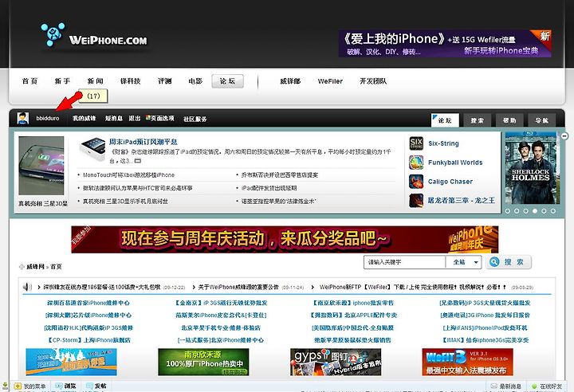
Task: Open the Funkyball Worlds link
Action: tap(455, 163)
